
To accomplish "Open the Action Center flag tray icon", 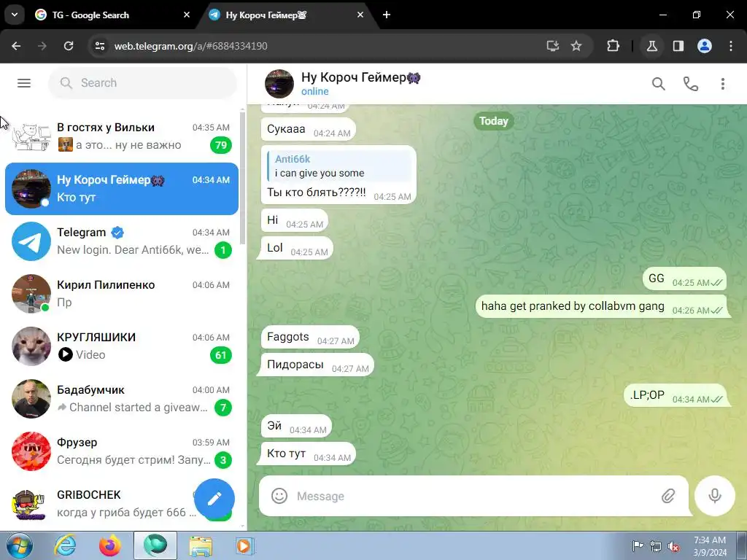I will tap(638, 546).
